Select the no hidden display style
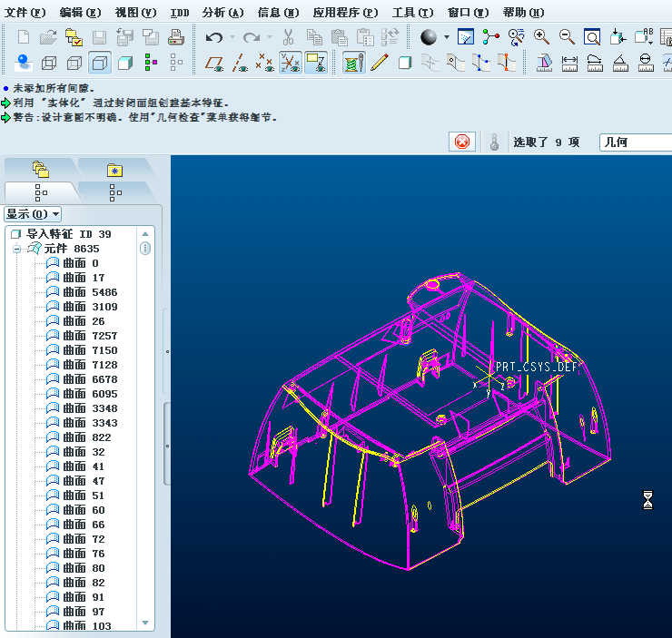The image size is (672, 638). (100, 64)
